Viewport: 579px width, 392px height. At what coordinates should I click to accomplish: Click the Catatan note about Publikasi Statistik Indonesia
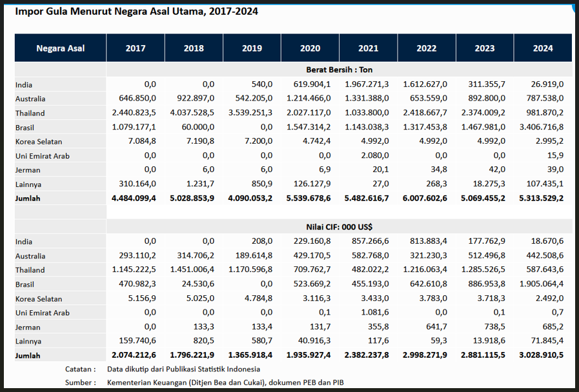(183, 369)
